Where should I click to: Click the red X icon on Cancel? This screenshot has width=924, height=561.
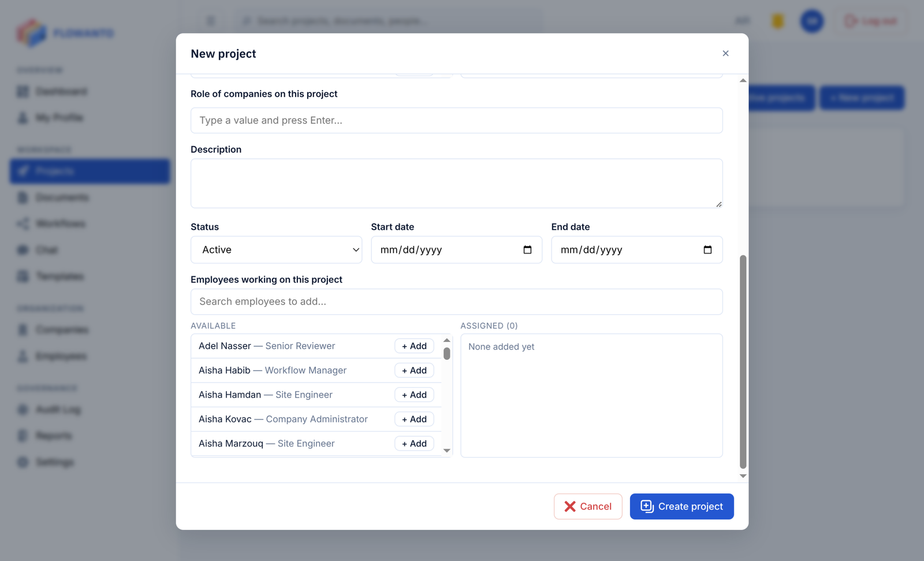click(570, 506)
